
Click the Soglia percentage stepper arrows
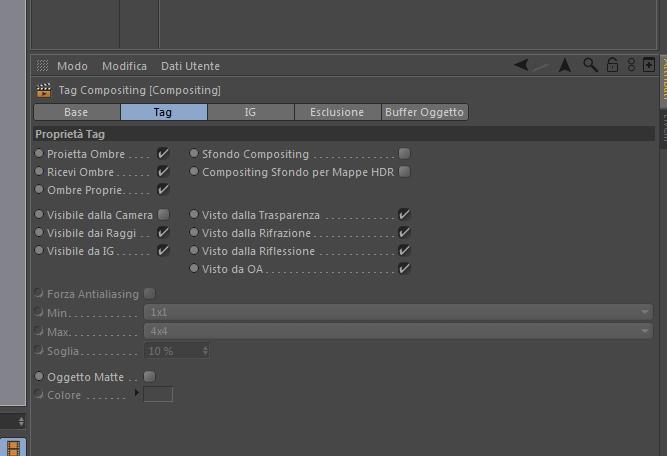tap(205, 350)
